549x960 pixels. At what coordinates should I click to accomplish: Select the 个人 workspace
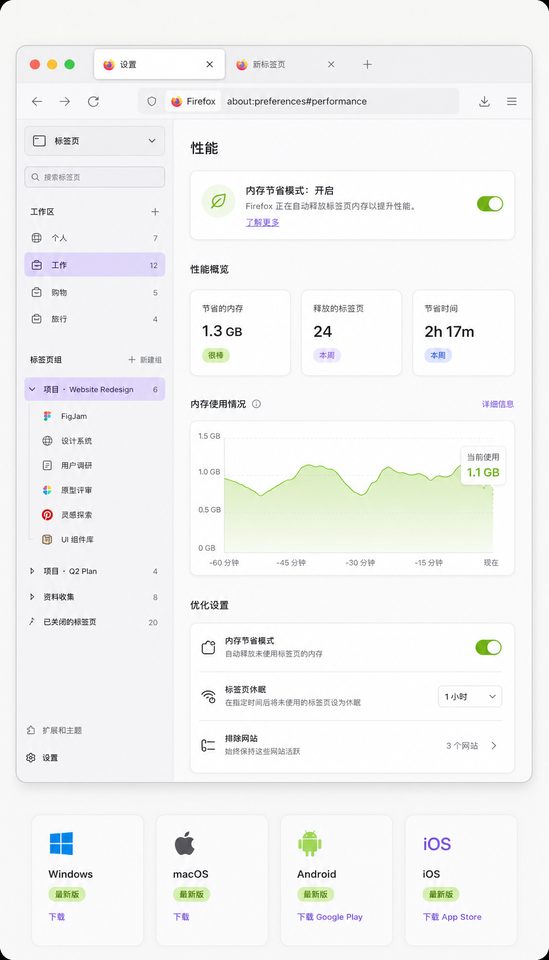[x=95, y=238]
